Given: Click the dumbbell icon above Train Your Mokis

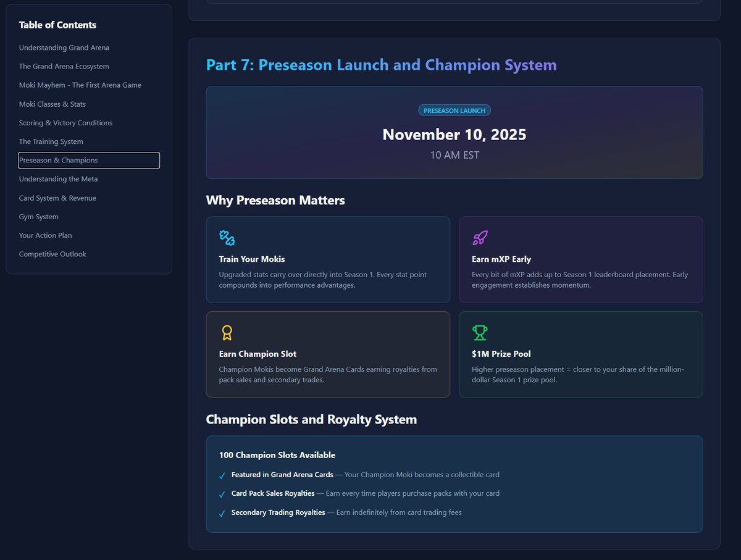Looking at the screenshot, I should point(227,238).
